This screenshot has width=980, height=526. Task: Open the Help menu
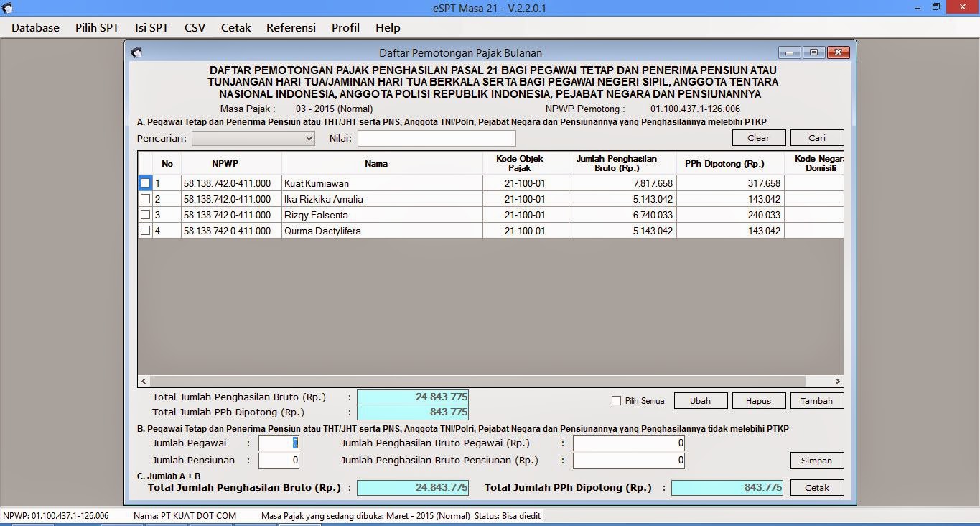click(x=388, y=27)
